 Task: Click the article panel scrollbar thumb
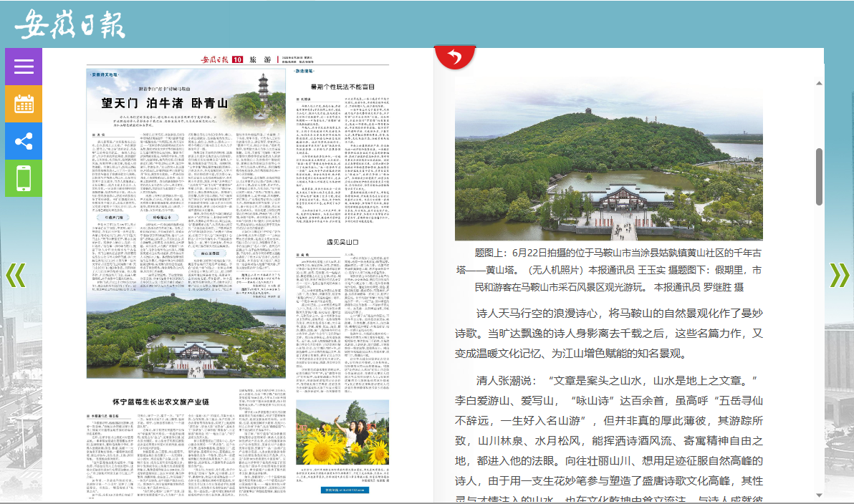819,176
